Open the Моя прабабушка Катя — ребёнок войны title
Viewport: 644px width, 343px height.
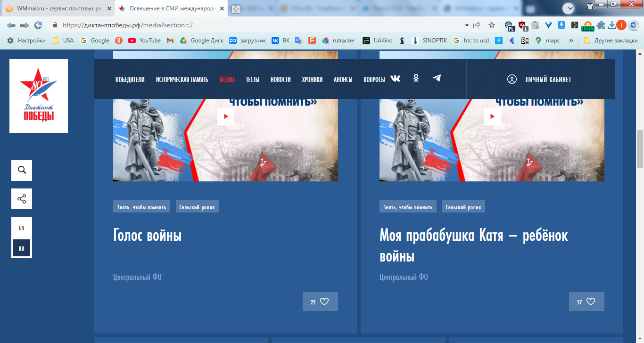coord(474,246)
